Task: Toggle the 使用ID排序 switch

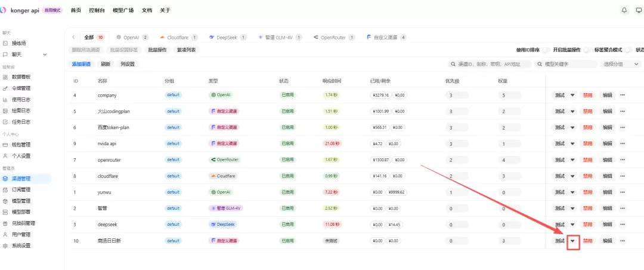Action: pyautogui.click(x=546, y=50)
